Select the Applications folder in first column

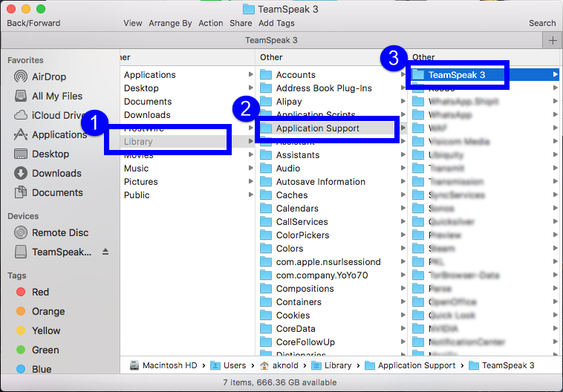pos(187,75)
